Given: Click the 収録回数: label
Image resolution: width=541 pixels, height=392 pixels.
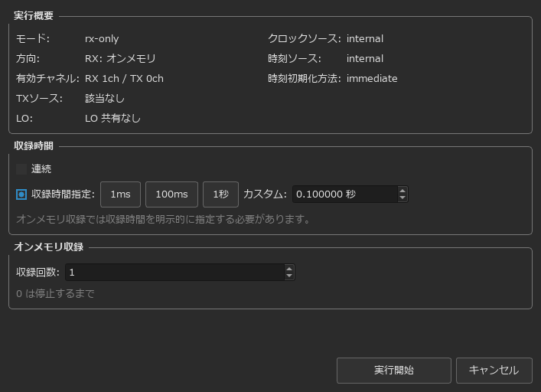Looking at the screenshot, I should pyautogui.click(x=37, y=273).
